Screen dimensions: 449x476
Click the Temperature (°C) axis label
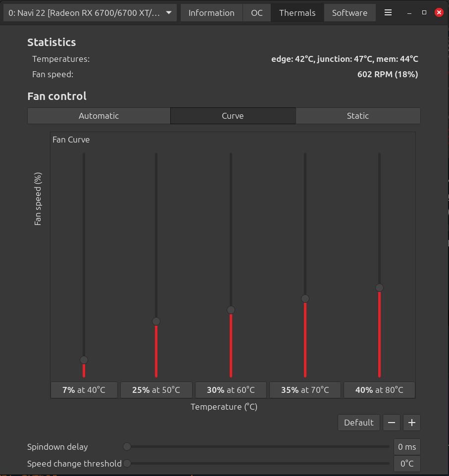coord(224,407)
